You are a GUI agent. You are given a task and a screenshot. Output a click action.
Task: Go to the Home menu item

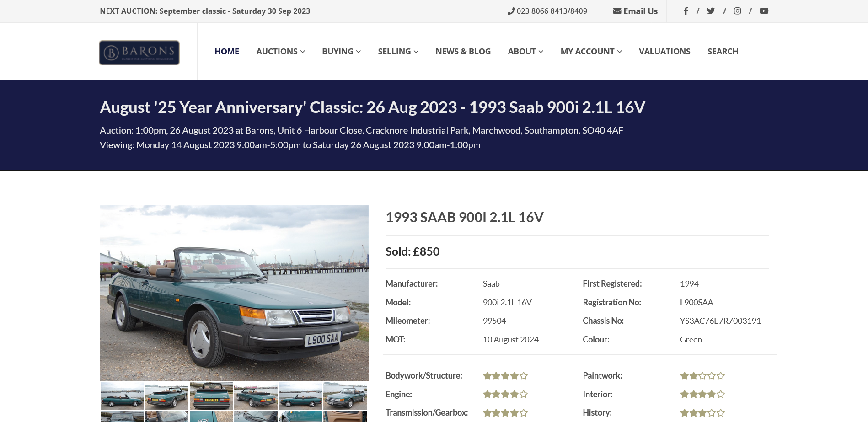pos(227,52)
